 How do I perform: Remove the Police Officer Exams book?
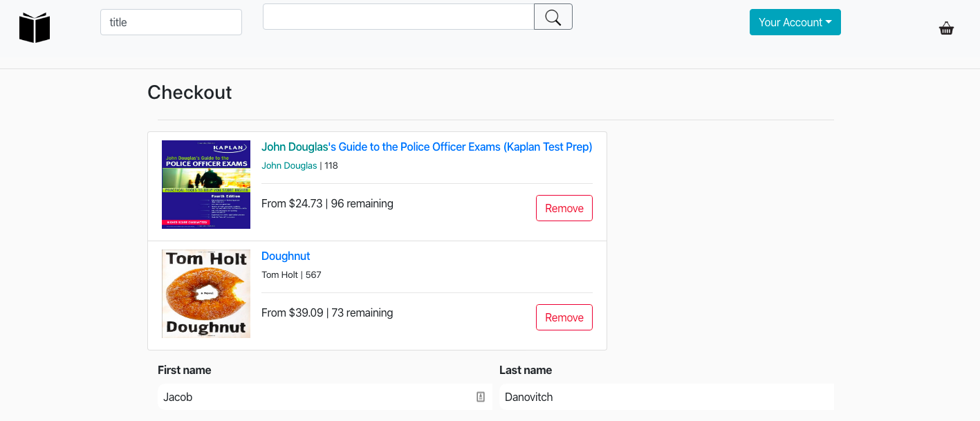[564, 208]
